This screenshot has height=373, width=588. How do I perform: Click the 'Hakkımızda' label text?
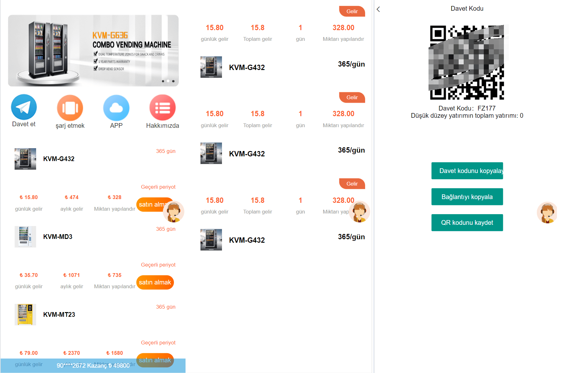pos(163,126)
